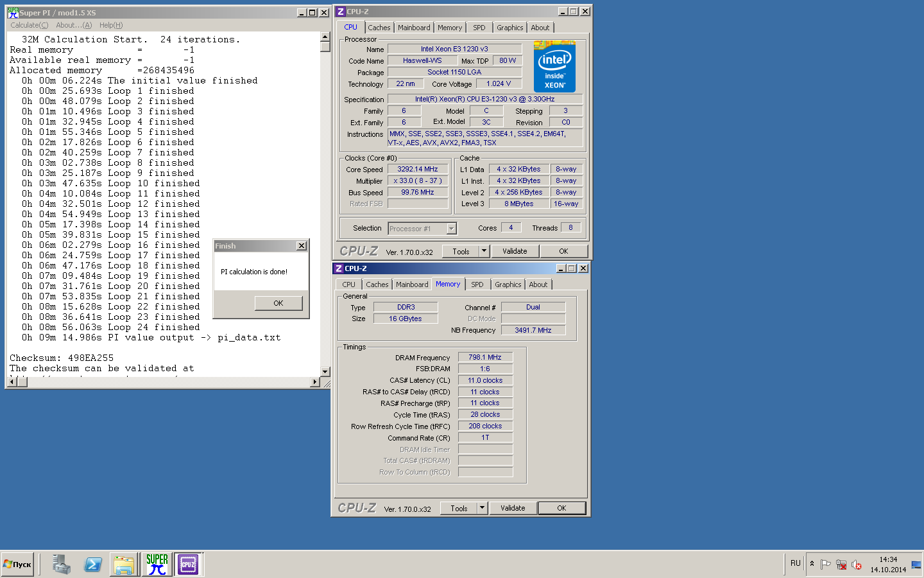Click Show desktop icon at the tray's end
924x578 pixels.
pos(916,565)
